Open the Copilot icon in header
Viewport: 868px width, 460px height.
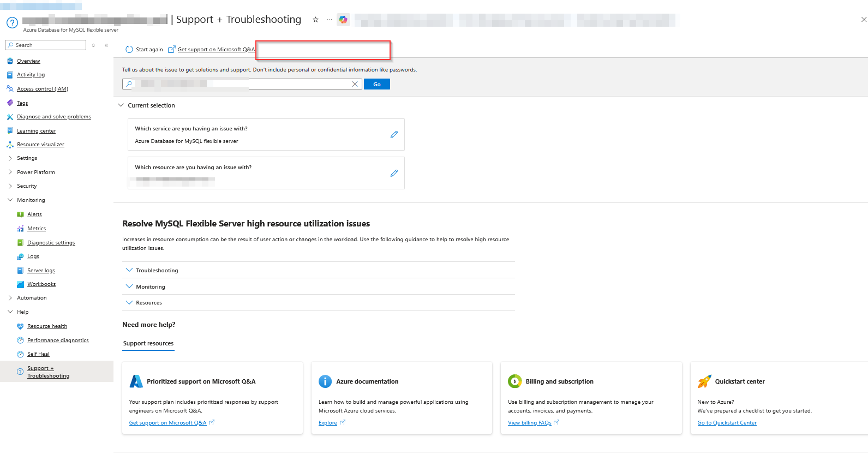(343, 20)
